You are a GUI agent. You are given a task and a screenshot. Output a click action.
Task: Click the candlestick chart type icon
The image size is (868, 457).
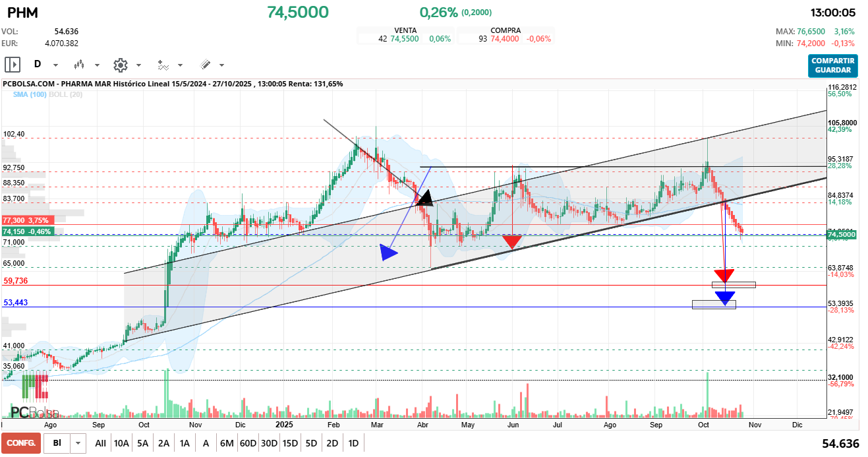(80, 65)
